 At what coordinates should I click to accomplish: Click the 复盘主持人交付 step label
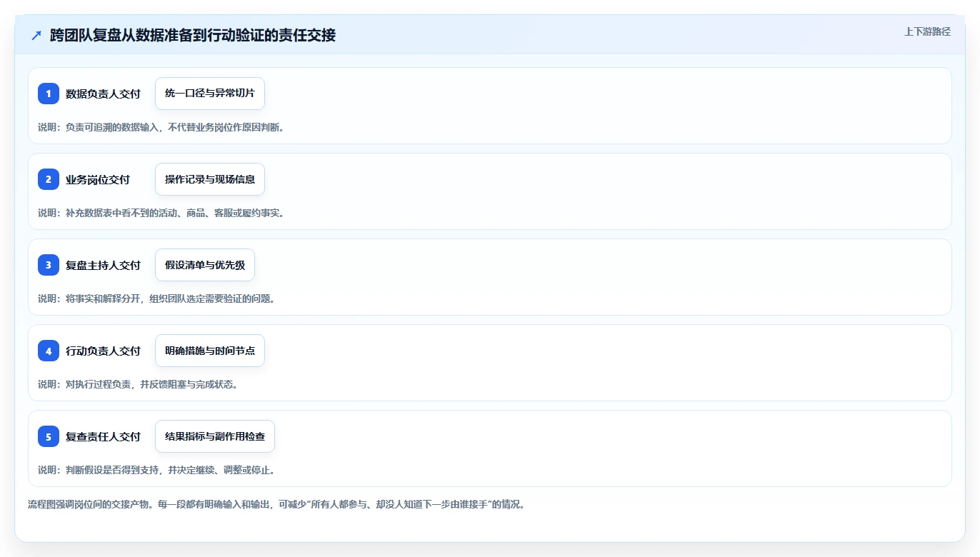click(103, 265)
